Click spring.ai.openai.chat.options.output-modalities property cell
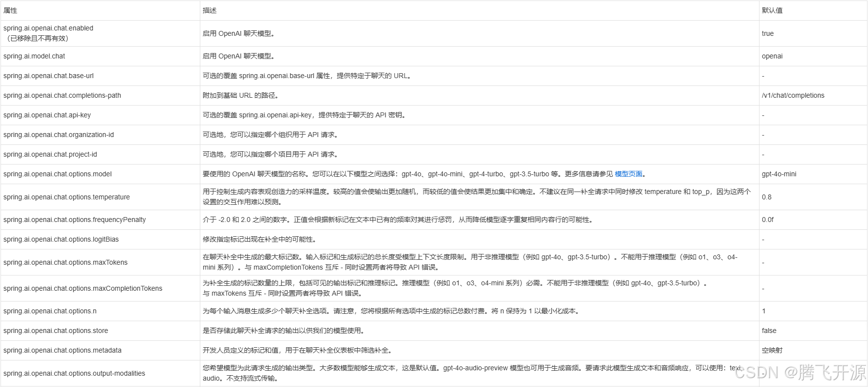Image resolution: width=868 pixels, height=387 pixels. 100,373
